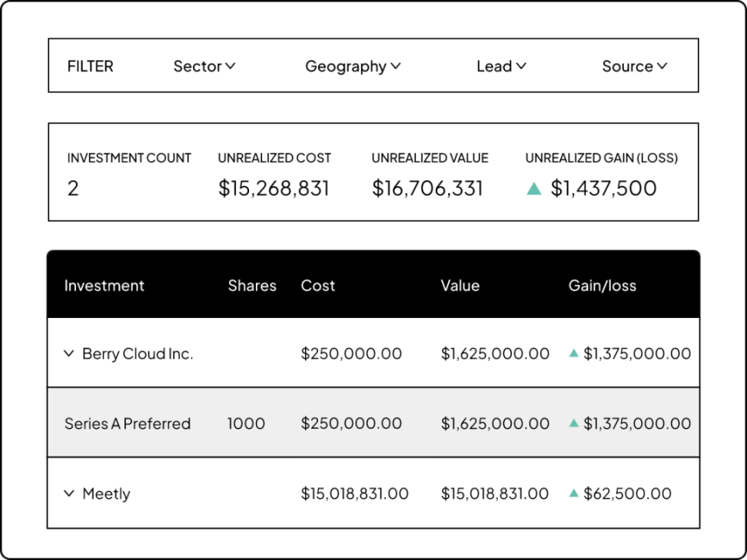Click the Berry Cloud Inc. investment name
The width and height of the screenshot is (747, 560).
click(x=138, y=354)
